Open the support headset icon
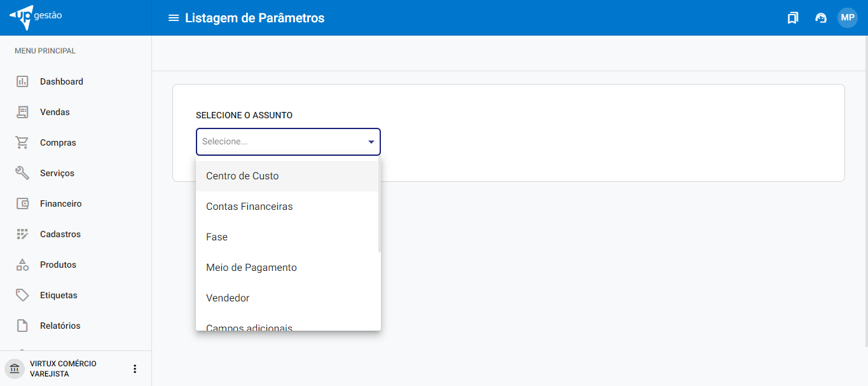 coord(820,18)
